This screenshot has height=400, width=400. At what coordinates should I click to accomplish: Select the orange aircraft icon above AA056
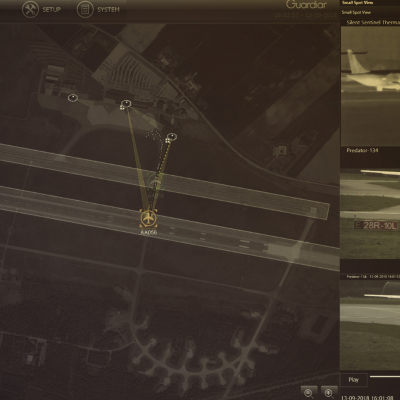148,218
